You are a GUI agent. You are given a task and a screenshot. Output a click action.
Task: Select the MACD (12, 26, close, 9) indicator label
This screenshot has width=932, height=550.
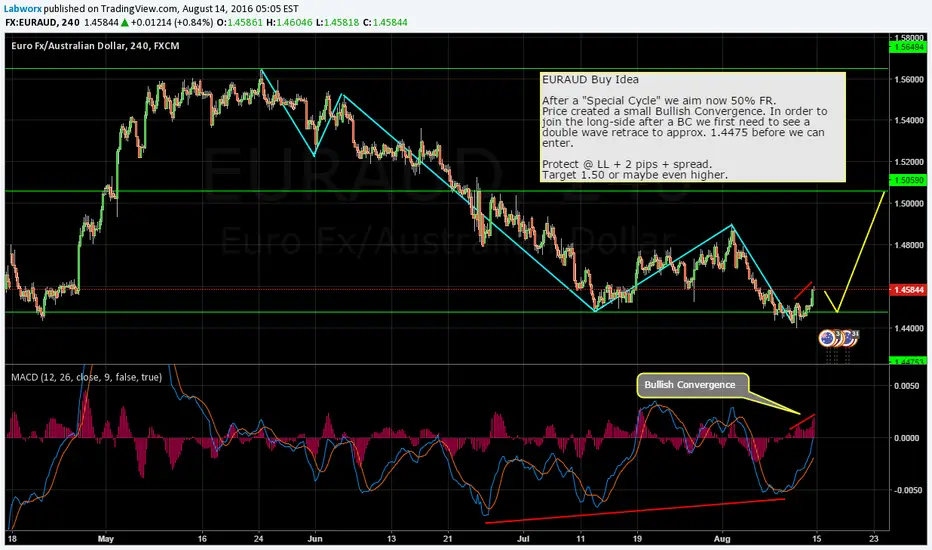coord(86,377)
